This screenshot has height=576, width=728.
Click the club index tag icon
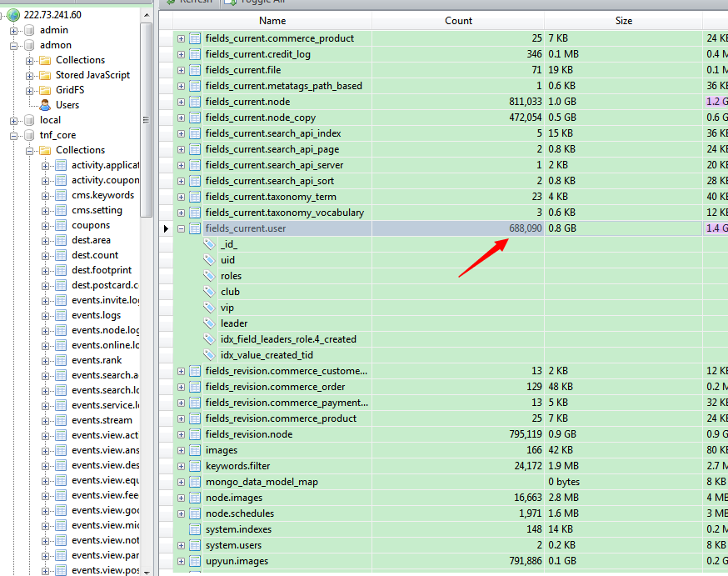tap(209, 292)
